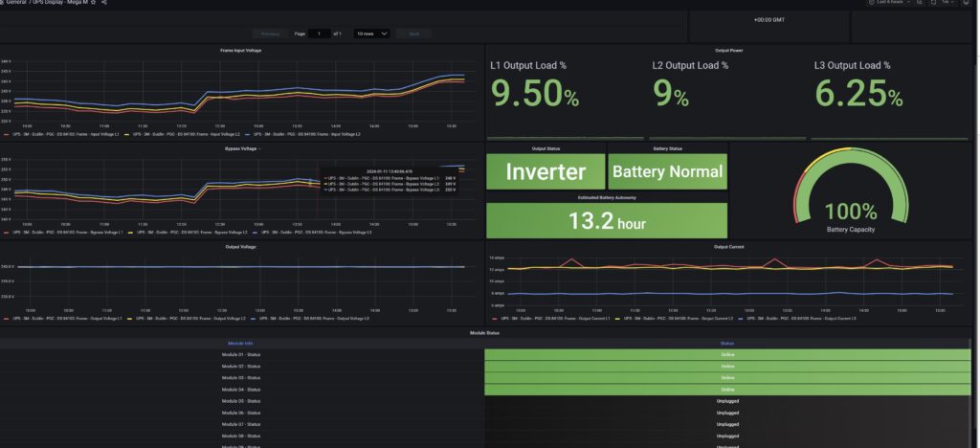Click the Inverter output status tile

(546, 171)
